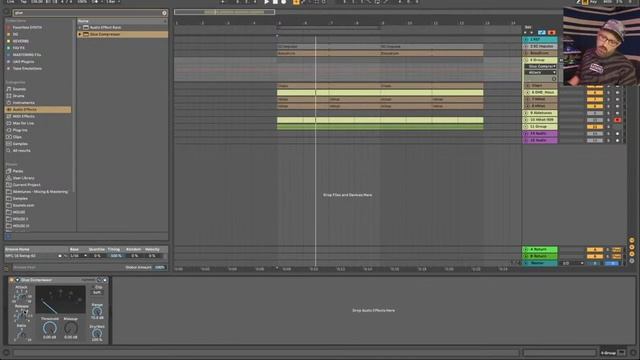The width and height of the screenshot is (640, 360).
Task: Click the Glue Compressor Threshold knob
Action: tap(49, 328)
